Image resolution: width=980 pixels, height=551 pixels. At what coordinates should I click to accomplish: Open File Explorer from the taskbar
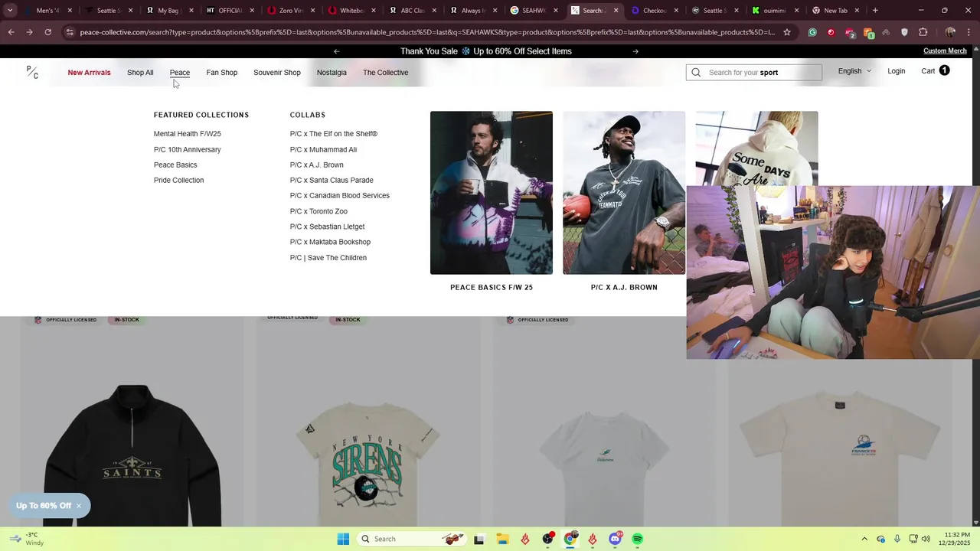502,539
